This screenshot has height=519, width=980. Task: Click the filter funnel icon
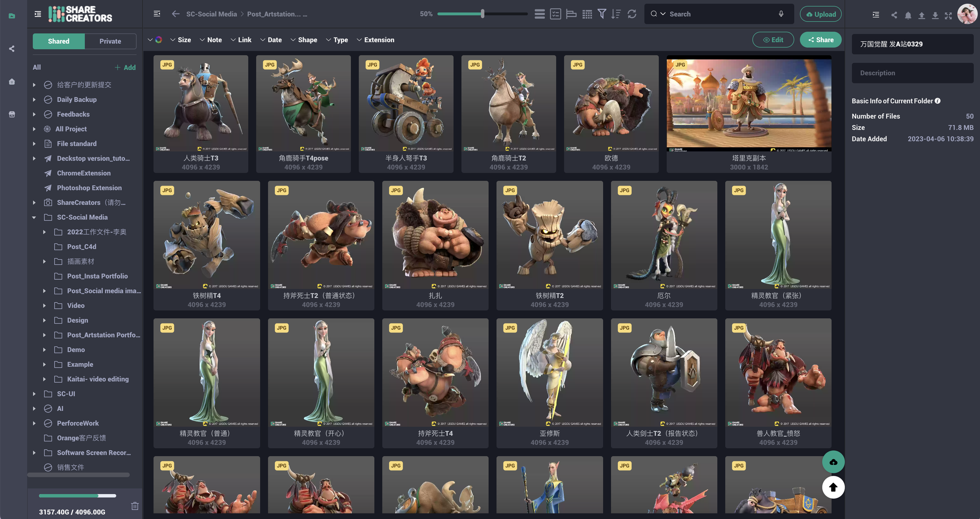pos(602,14)
